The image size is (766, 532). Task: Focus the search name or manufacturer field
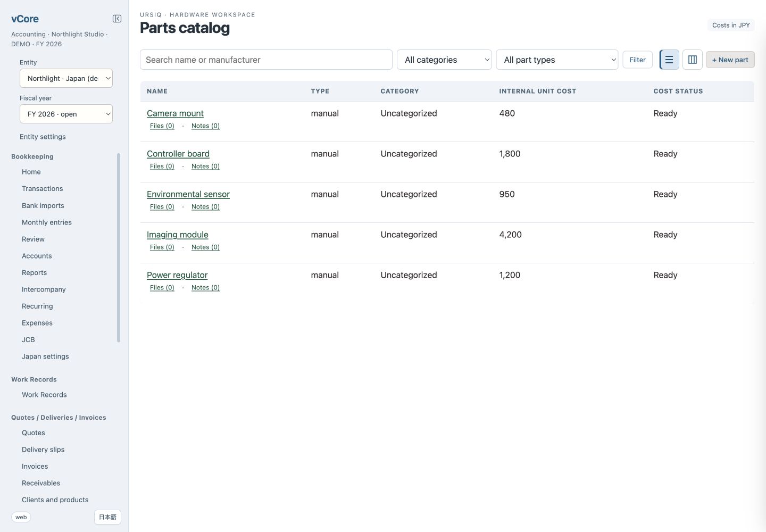click(266, 60)
